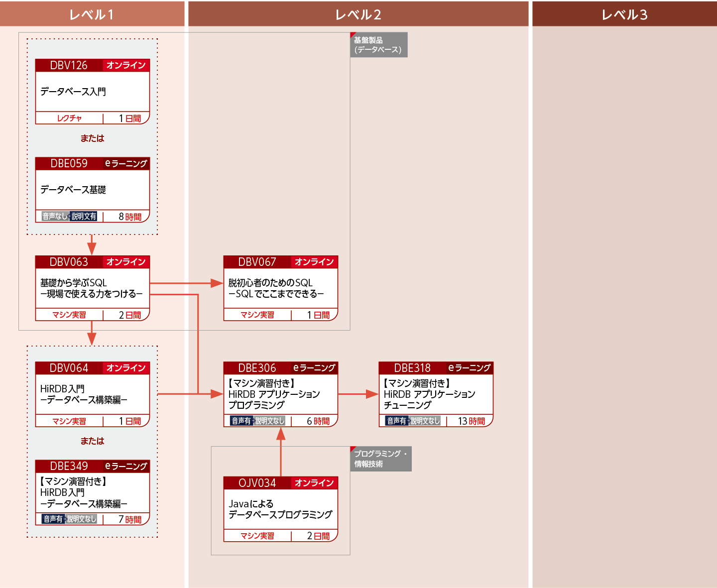Click the プログラミング・情報技術 category tag
This screenshot has width=717, height=588.
click(x=381, y=459)
